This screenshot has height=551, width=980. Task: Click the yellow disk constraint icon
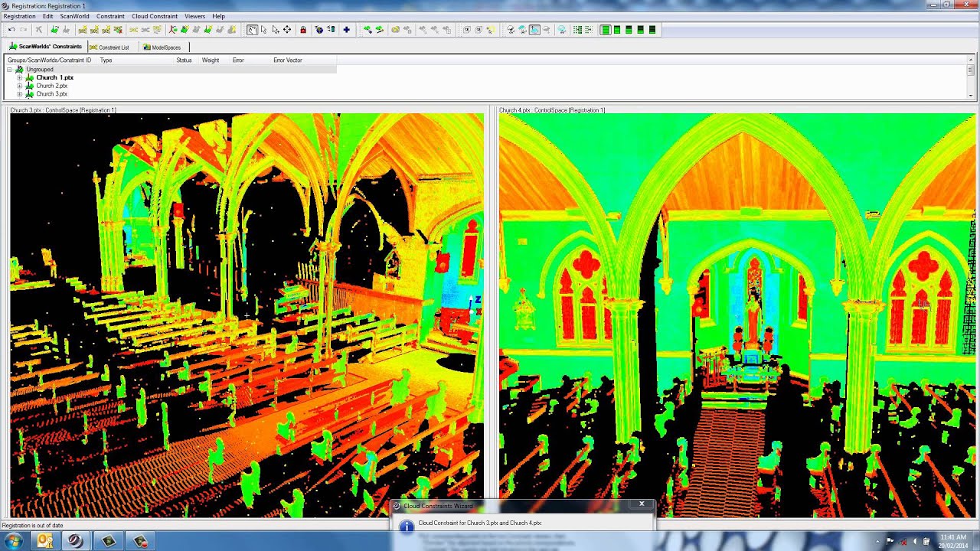click(x=395, y=30)
